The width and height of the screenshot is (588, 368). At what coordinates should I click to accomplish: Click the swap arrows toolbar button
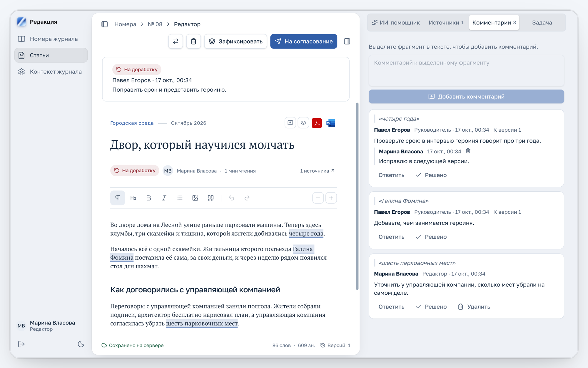[176, 42]
